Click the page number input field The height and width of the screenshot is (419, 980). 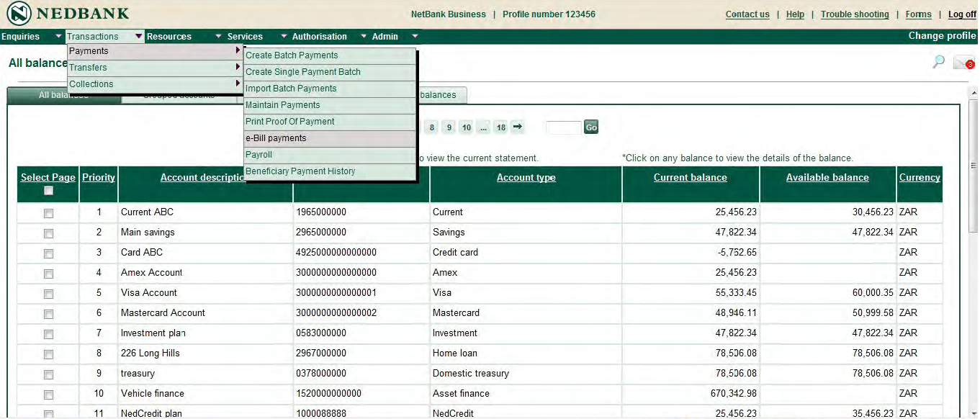click(563, 127)
